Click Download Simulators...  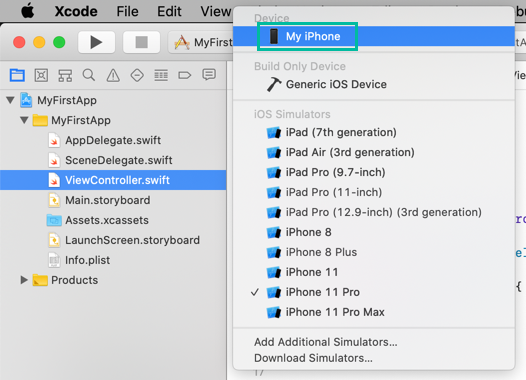click(x=313, y=358)
